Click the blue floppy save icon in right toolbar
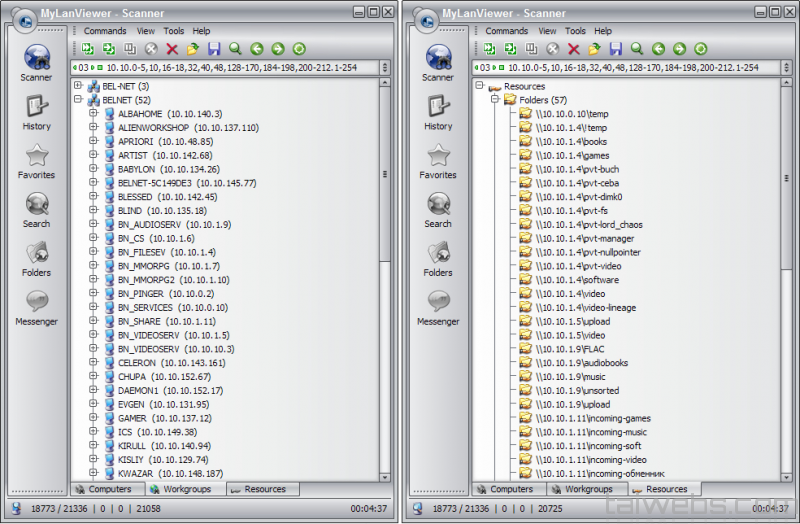The height and width of the screenshot is (524, 800). pos(615,49)
